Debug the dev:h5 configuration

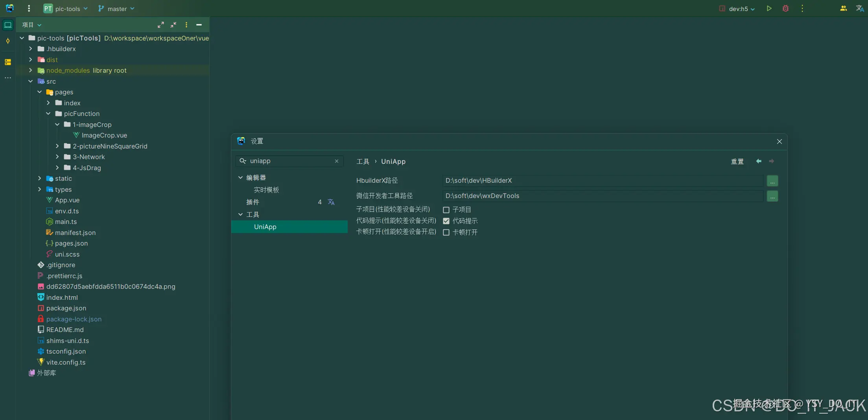pyautogui.click(x=785, y=9)
